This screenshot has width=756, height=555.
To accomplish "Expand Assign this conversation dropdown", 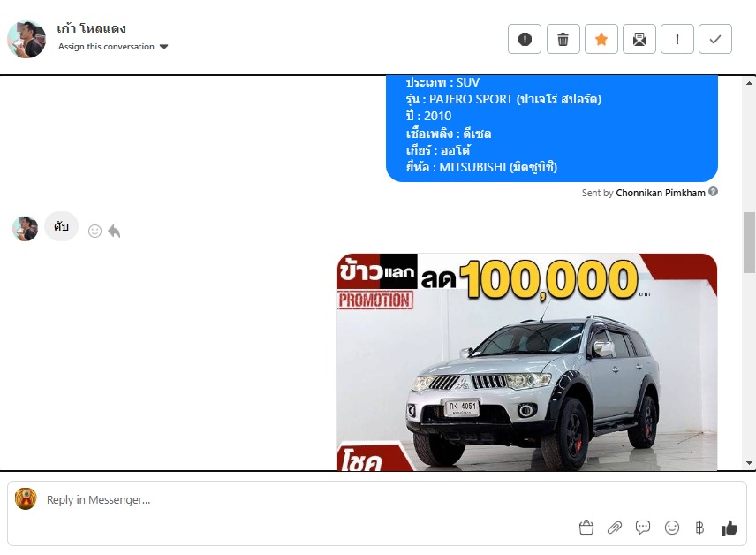I will [x=113, y=47].
